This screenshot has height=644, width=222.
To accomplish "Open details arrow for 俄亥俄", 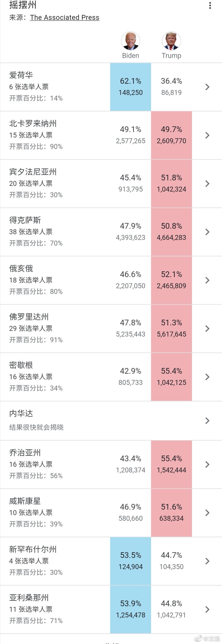I will (207, 280).
